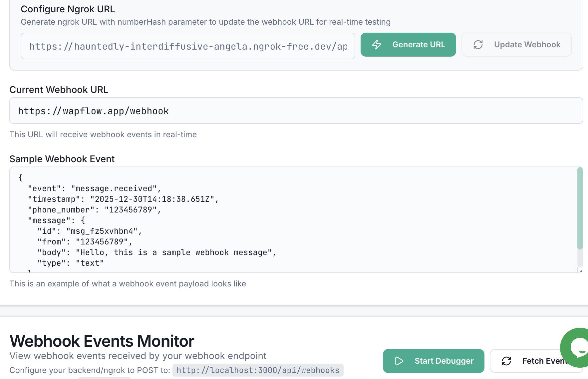
Task: Click the "message.received" event line in the JSON
Action: 95,189
